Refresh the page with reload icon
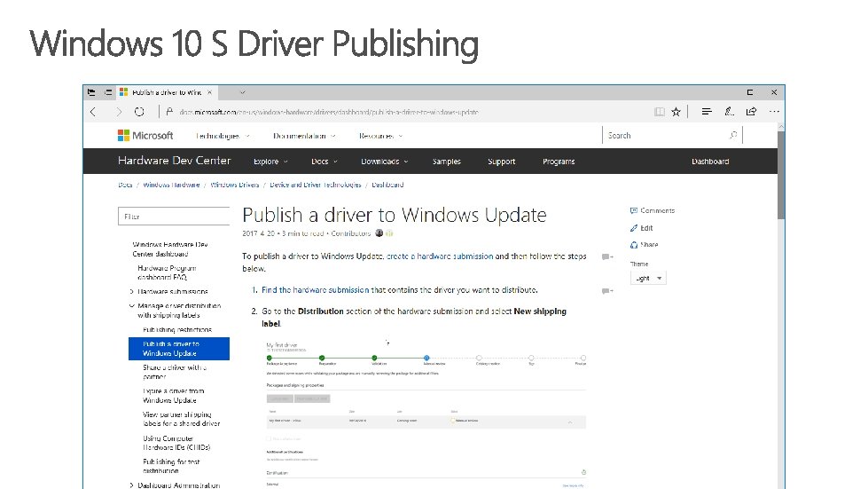This screenshot has width=868, height=489. pyautogui.click(x=139, y=112)
